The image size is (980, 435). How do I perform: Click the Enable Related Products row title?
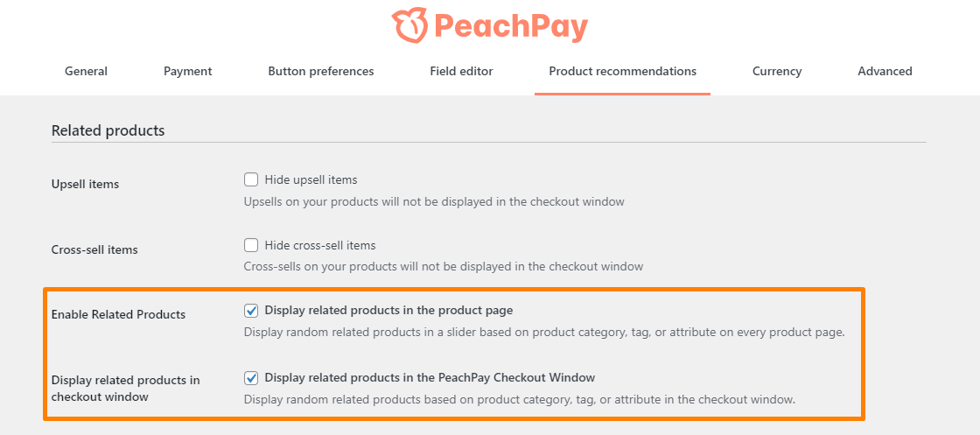tap(118, 314)
